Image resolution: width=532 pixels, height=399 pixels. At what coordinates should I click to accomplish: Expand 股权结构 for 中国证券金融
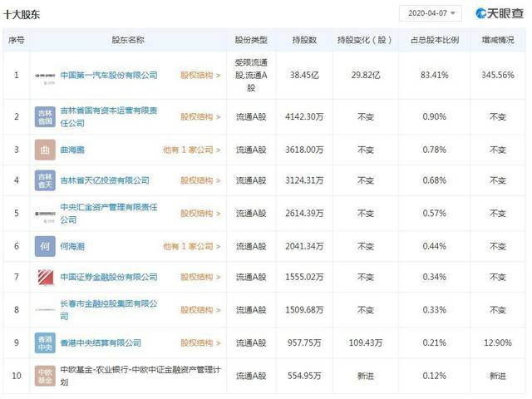(200, 277)
